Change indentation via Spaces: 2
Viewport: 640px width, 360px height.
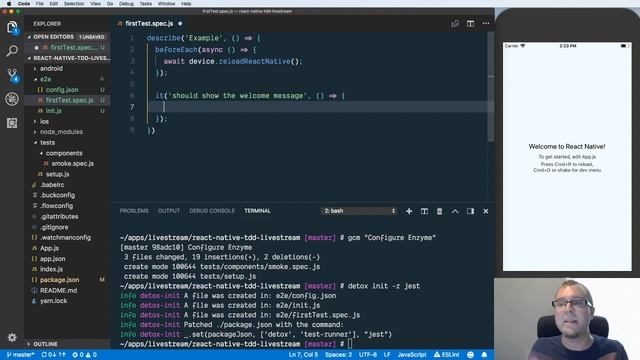[x=338, y=355]
